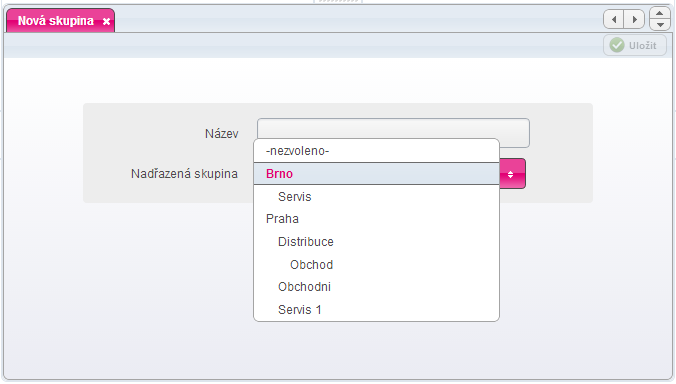Click the down arrow in panel toggle
The height and width of the screenshot is (384, 676).
point(660,25)
